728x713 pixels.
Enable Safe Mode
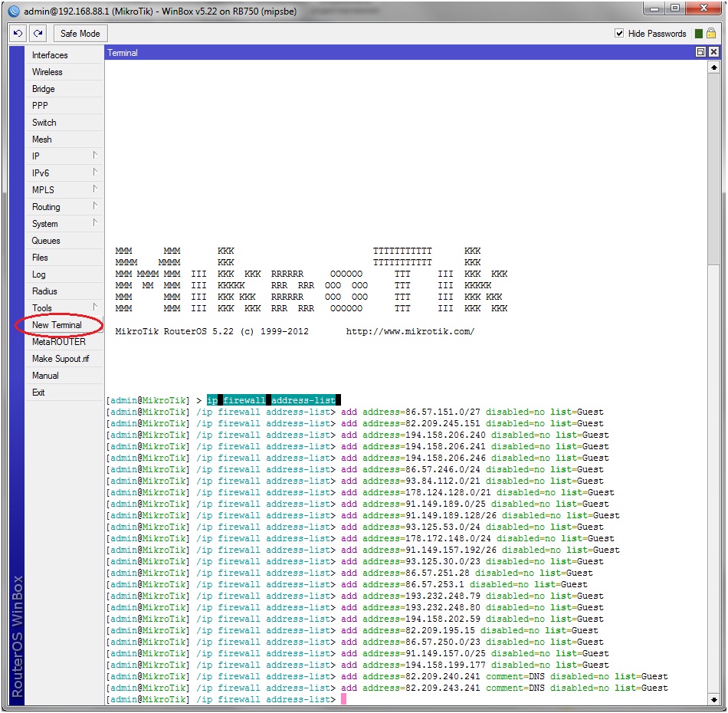[x=80, y=34]
